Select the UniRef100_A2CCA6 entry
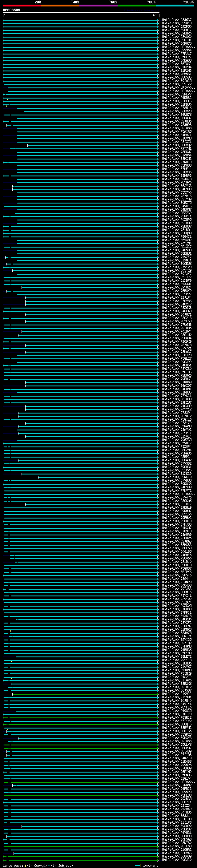The image size is (197, 868). pyautogui.click(x=177, y=501)
